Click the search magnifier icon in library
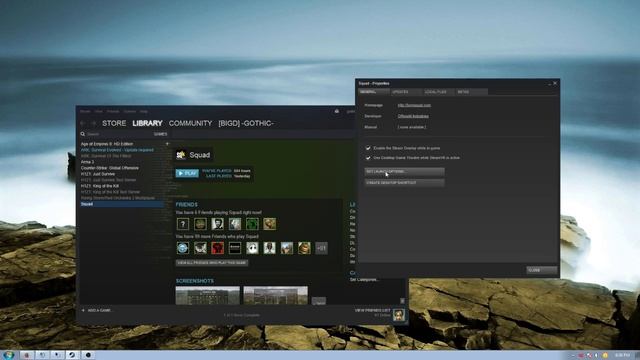 click(x=83, y=134)
